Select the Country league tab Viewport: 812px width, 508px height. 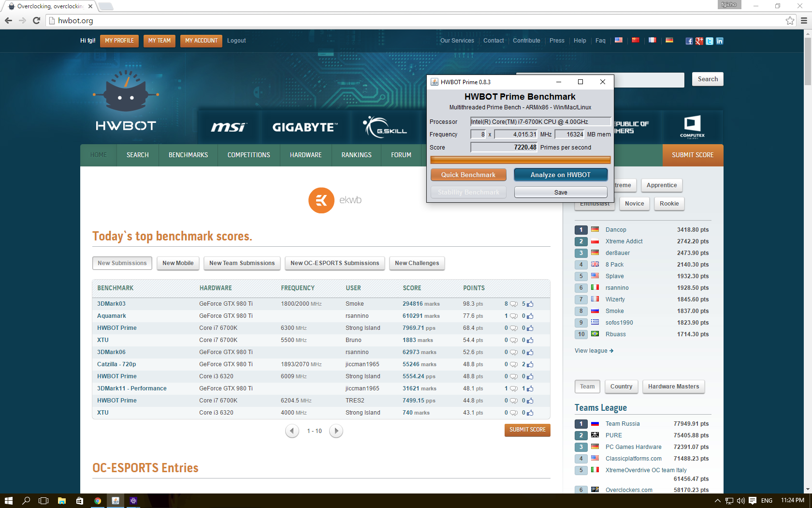tap(622, 387)
